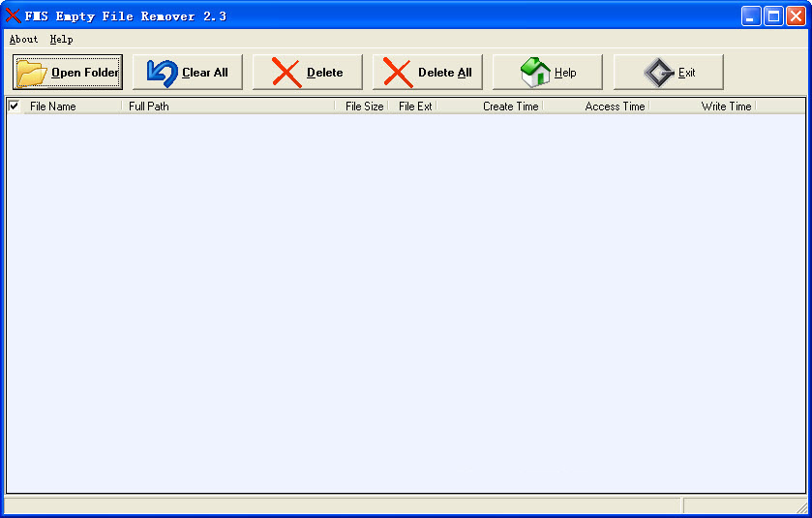The width and height of the screenshot is (812, 518).
Task: Click the resize grip in the status bar corner
Action: 801,507
